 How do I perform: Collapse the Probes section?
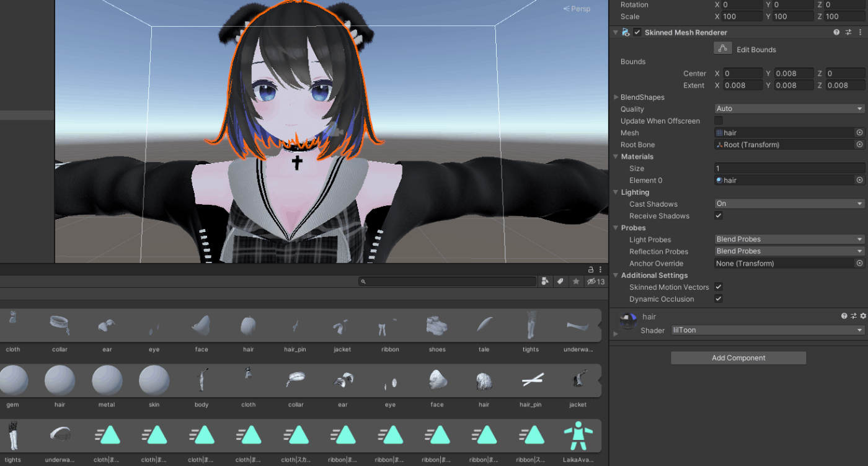coord(616,228)
